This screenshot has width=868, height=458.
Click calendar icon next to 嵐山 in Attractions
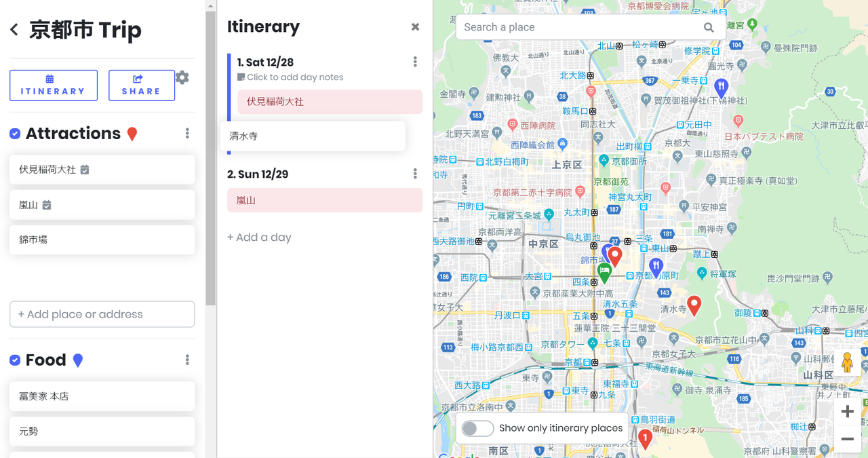click(x=47, y=205)
